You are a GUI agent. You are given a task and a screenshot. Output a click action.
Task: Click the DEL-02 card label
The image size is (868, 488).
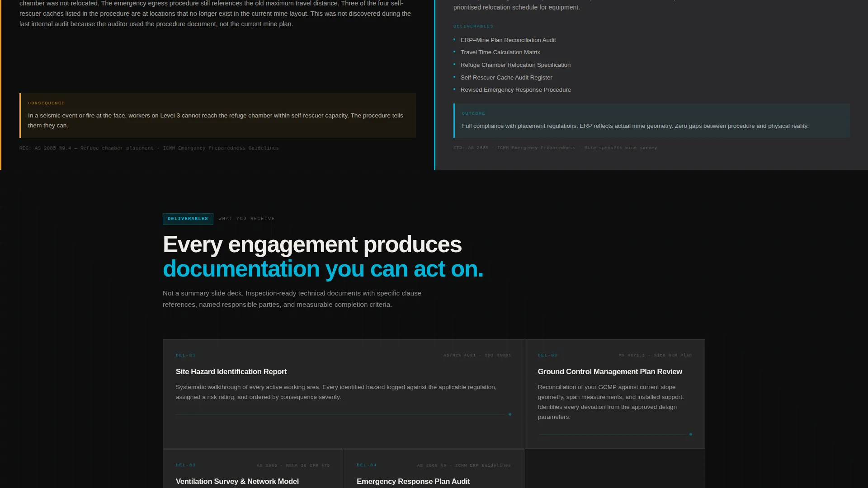pyautogui.click(x=547, y=355)
